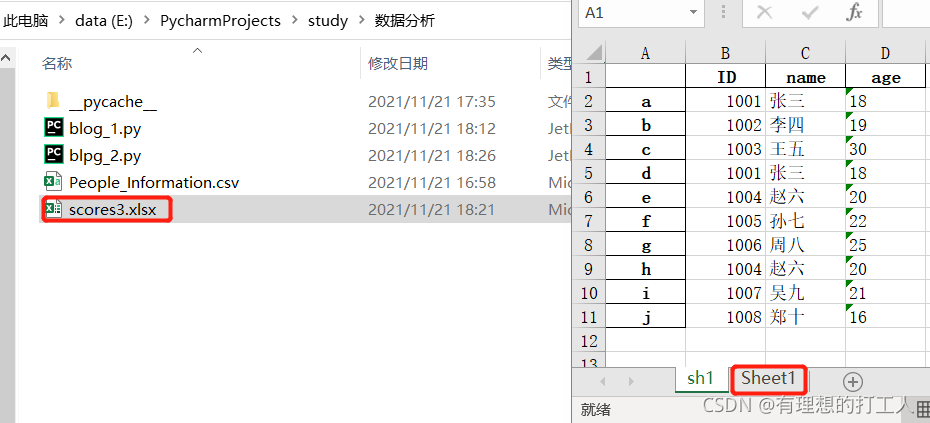Click index cell labeled a
930x423 pixels.
click(x=645, y=101)
